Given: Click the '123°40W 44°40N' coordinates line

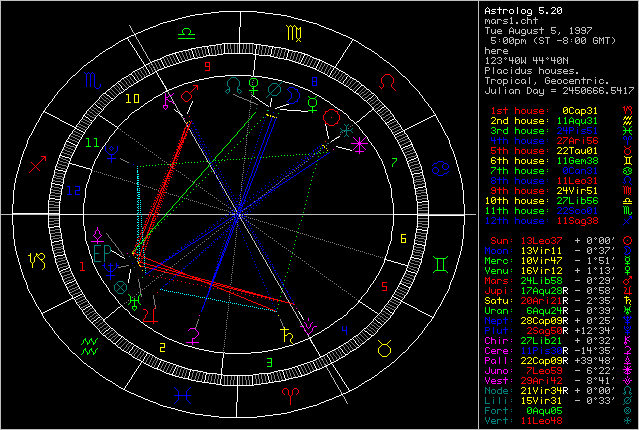Looking at the screenshot, I should [527, 61].
